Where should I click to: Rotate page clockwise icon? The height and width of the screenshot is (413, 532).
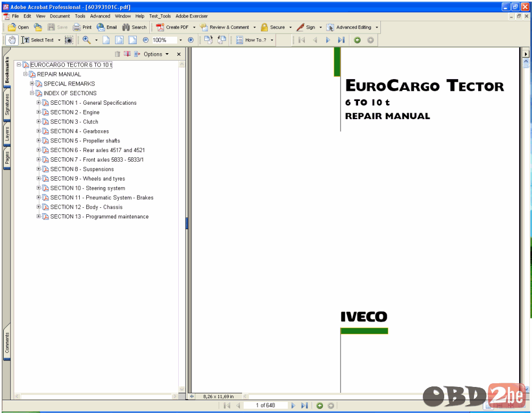[x=209, y=40]
